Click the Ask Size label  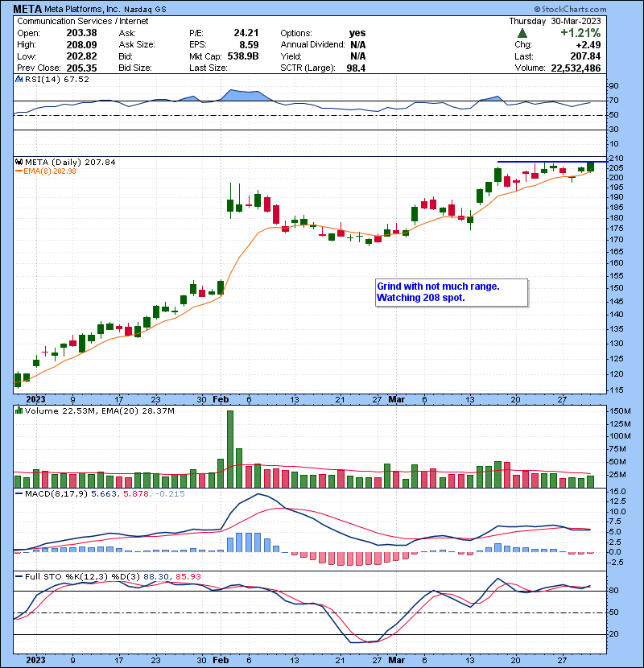(137, 45)
